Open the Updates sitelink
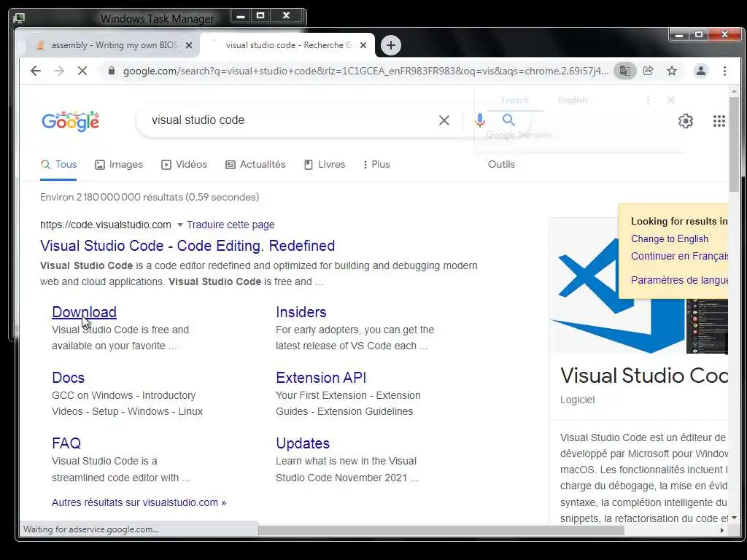Screen dimensions: 747x560 tap(303, 443)
